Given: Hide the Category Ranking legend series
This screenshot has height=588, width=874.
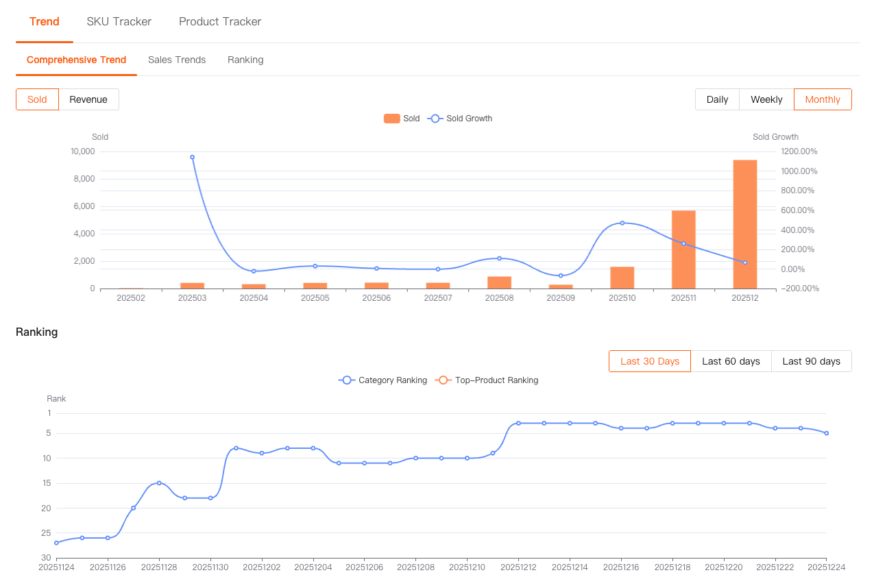Looking at the screenshot, I should pos(383,380).
